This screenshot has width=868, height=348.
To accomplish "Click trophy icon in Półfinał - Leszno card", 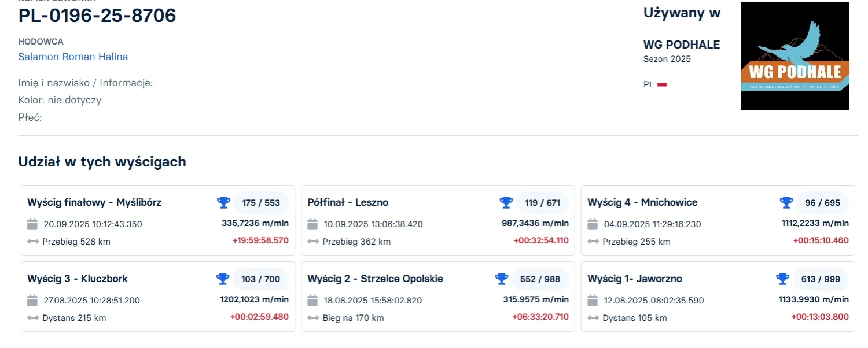I will (x=506, y=202).
